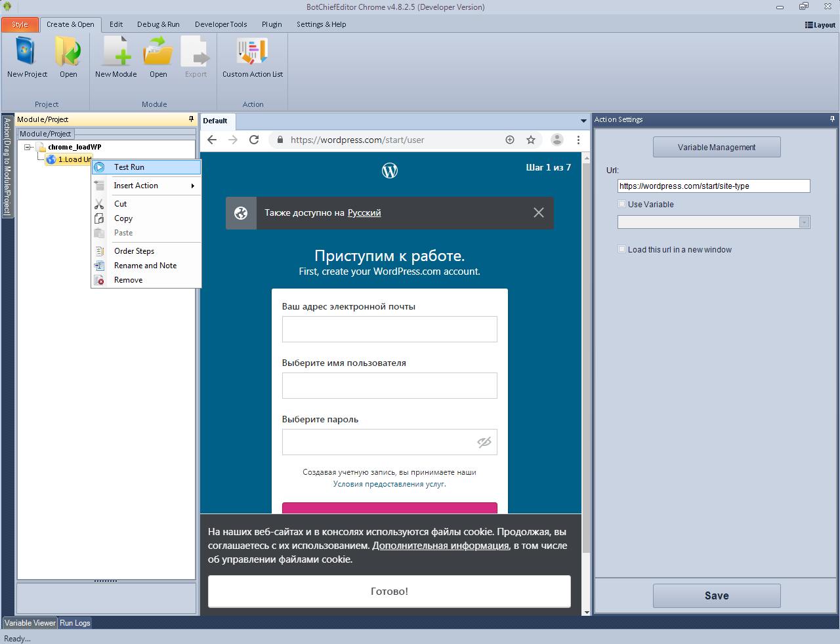Switch to the Debug & Run tab
This screenshot has width=840, height=644.
pyautogui.click(x=158, y=24)
